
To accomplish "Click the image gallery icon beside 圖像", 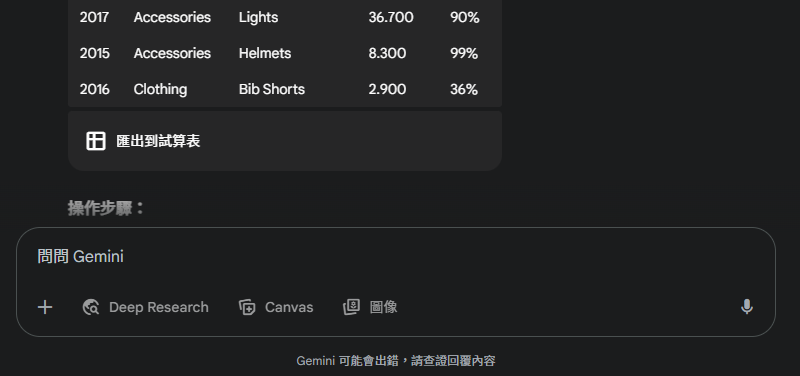I will [x=351, y=307].
